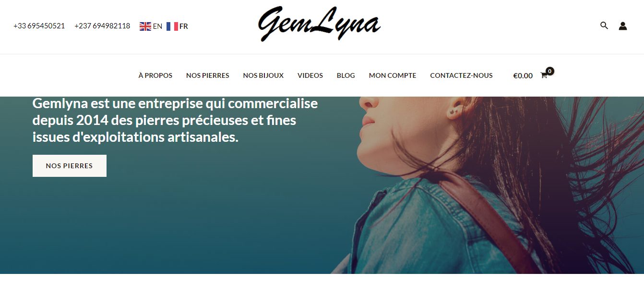This screenshot has width=644, height=297.
Task: Switch the language to EN
Action: [157, 26]
